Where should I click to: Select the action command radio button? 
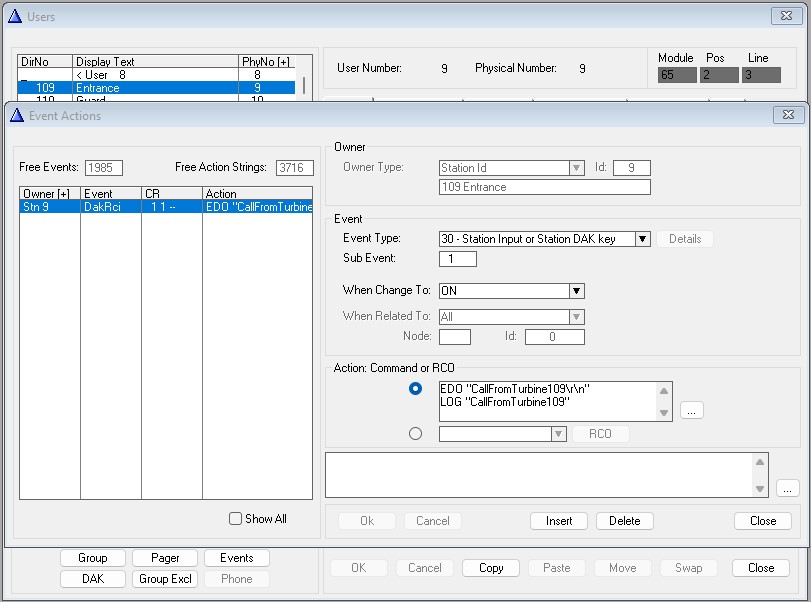click(x=416, y=389)
